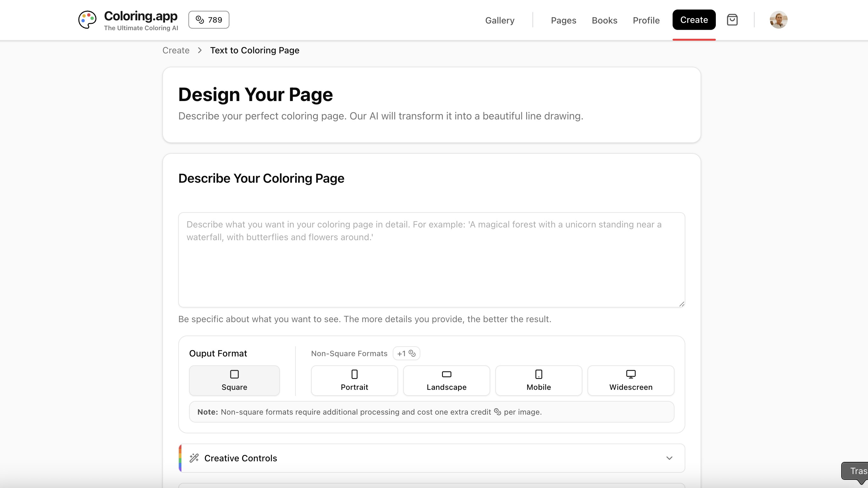Go to the Books page
868x488 pixels.
[604, 20]
